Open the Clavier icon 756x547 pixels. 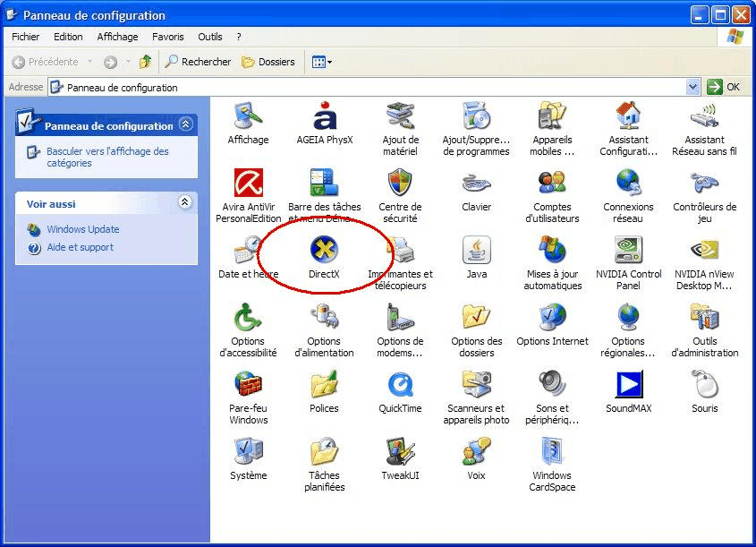pyautogui.click(x=476, y=184)
